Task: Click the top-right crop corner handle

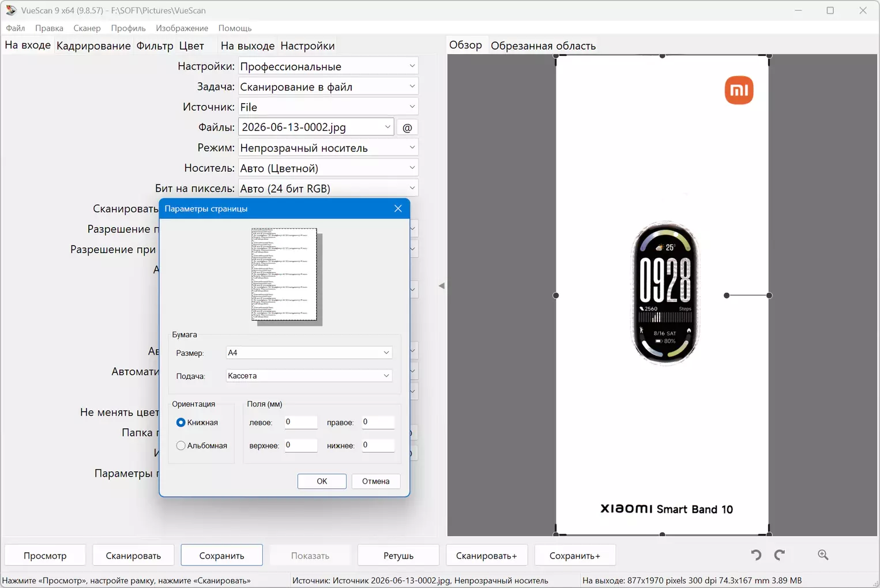Action: click(769, 56)
